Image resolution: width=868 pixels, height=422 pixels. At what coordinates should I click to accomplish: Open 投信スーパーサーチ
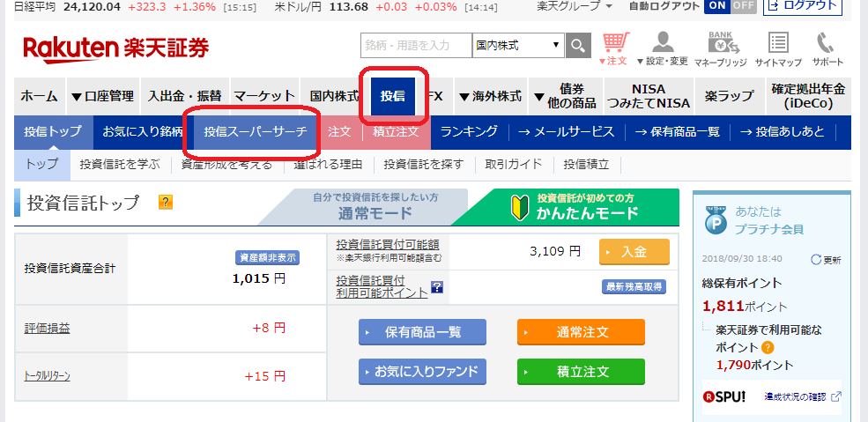[256, 132]
